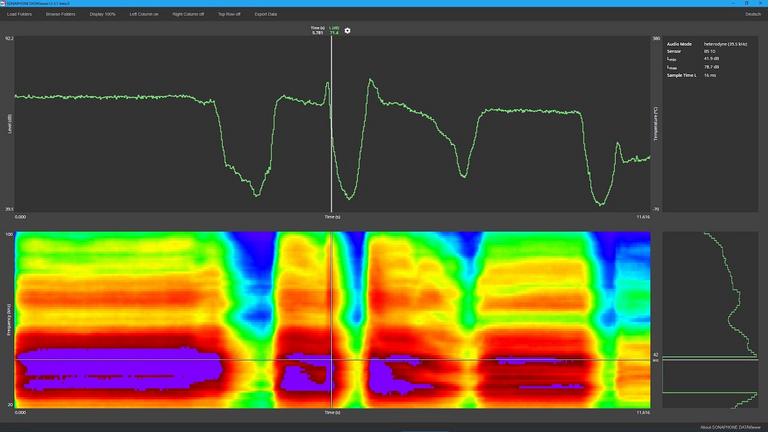
Task: Toggle the Top Row off setting
Action: tap(229, 14)
